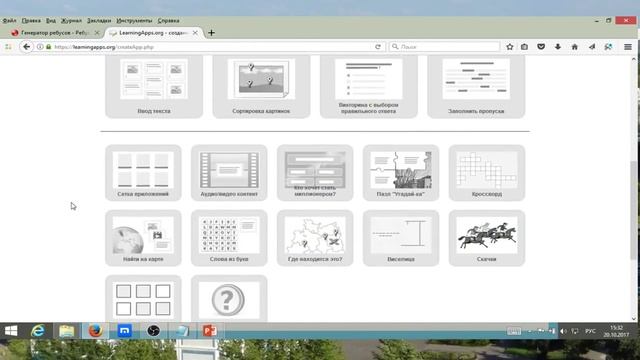Open the Инструменты menu
The image size is (640, 360).
tap(134, 20)
